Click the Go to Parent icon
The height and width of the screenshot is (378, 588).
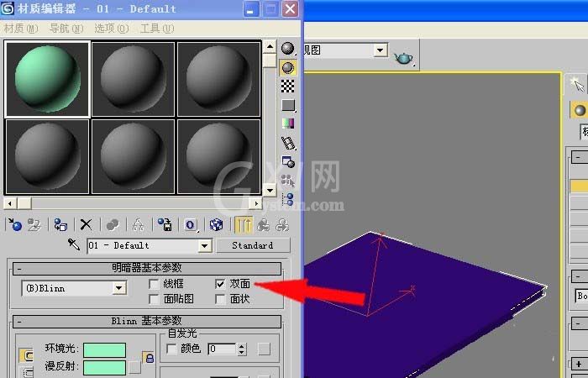[263, 224]
